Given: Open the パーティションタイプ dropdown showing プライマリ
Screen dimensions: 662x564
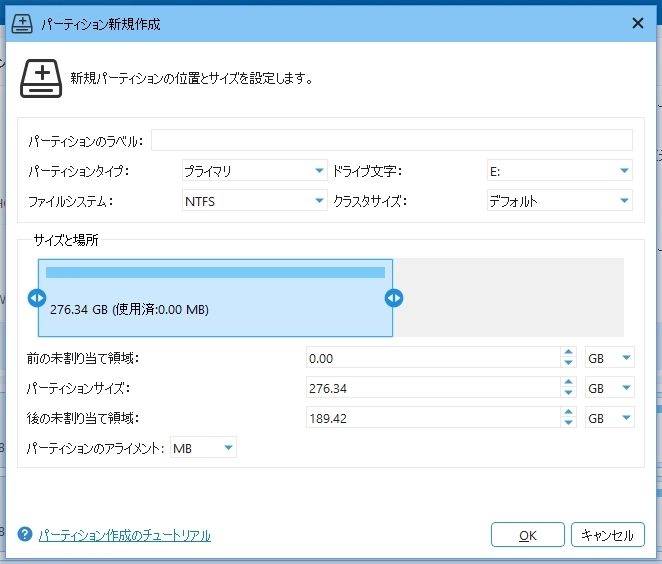Looking at the screenshot, I should click(x=255, y=171).
